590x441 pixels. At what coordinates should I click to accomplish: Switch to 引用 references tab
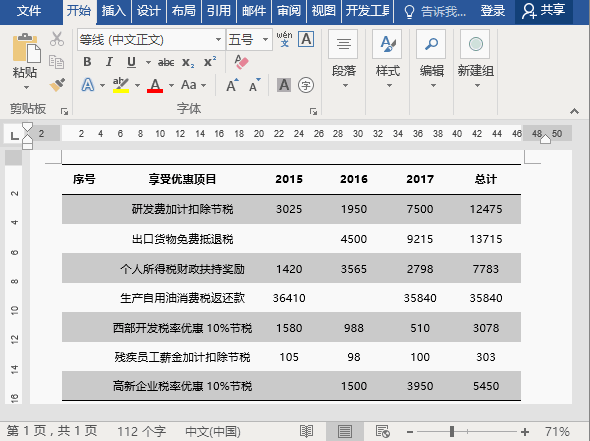(219, 11)
